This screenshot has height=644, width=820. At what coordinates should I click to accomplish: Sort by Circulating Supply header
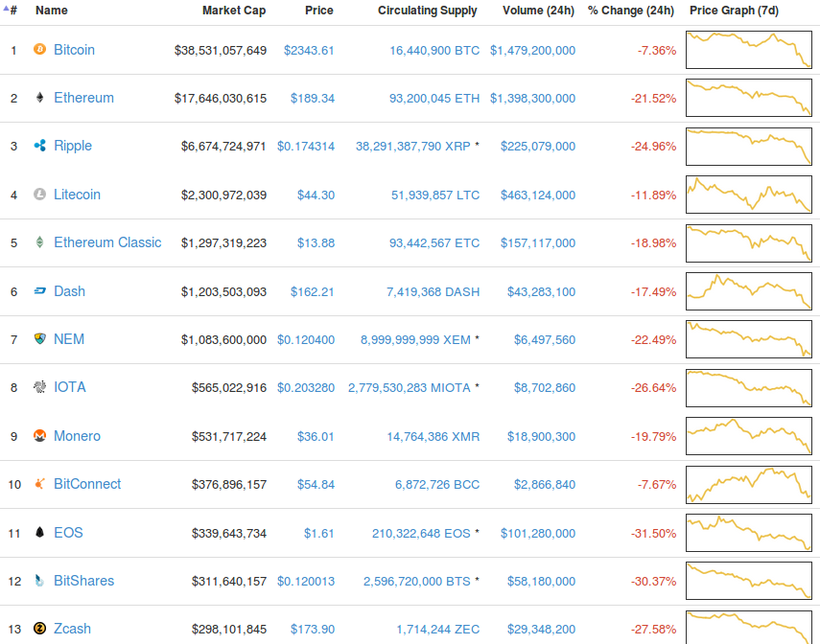tap(427, 11)
